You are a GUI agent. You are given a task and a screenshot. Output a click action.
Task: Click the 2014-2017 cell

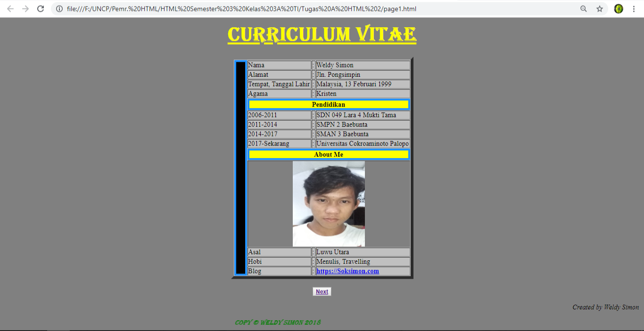[x=279, y=134]
